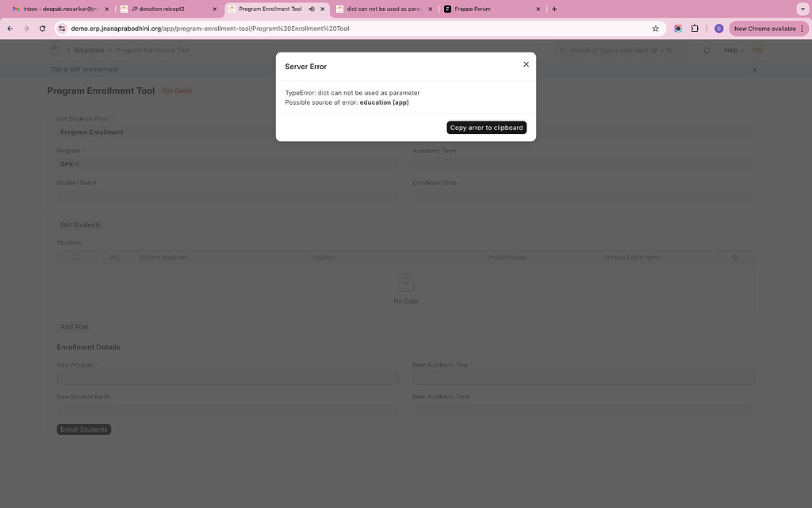This screenshot has width=812, height=508.
Task: Add a row to the Students table
Action: tap(74, 325)
